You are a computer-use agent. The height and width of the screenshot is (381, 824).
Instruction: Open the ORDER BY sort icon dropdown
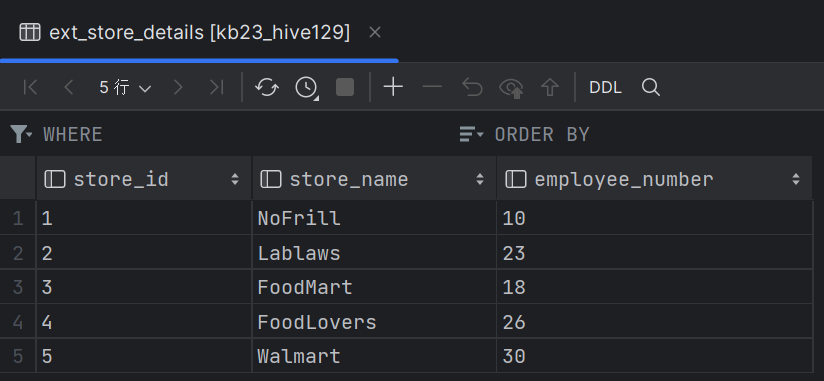471,135
